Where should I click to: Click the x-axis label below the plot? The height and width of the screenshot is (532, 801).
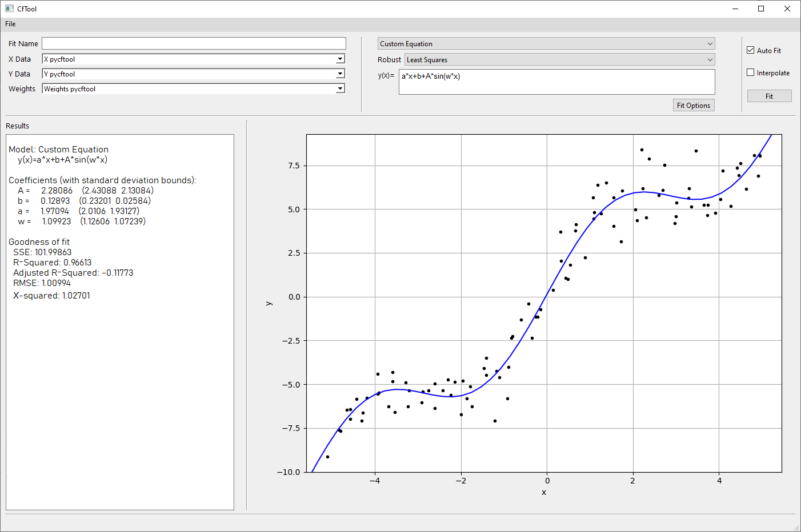544,493
